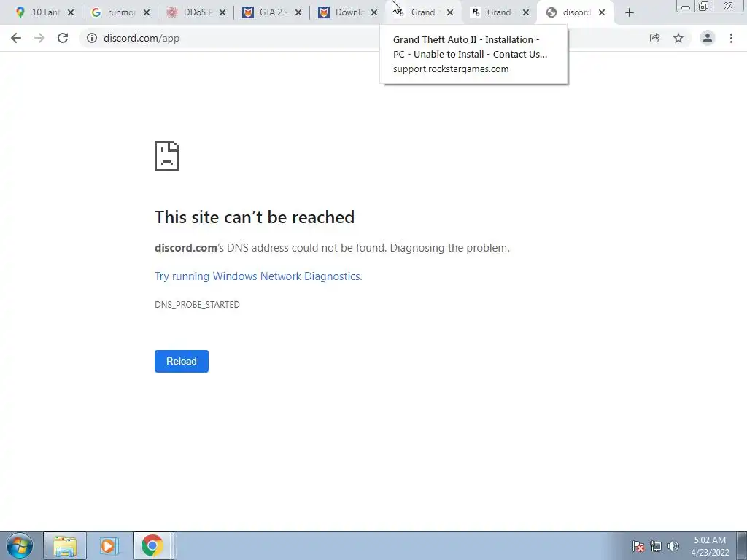Viewport: 747px width, 560px height.
Task: Open a new browser tab
Action: 630,13
